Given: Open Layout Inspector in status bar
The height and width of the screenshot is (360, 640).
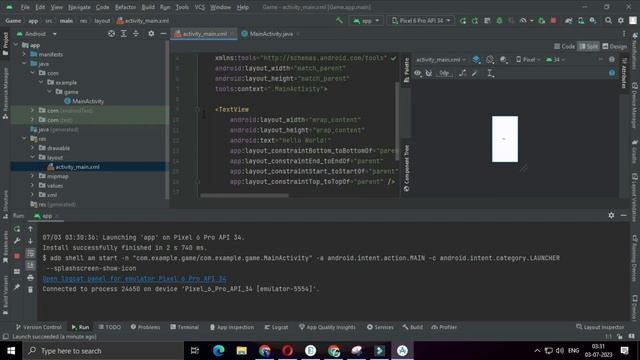Looking at the screenshot, I should coord(600,327).
